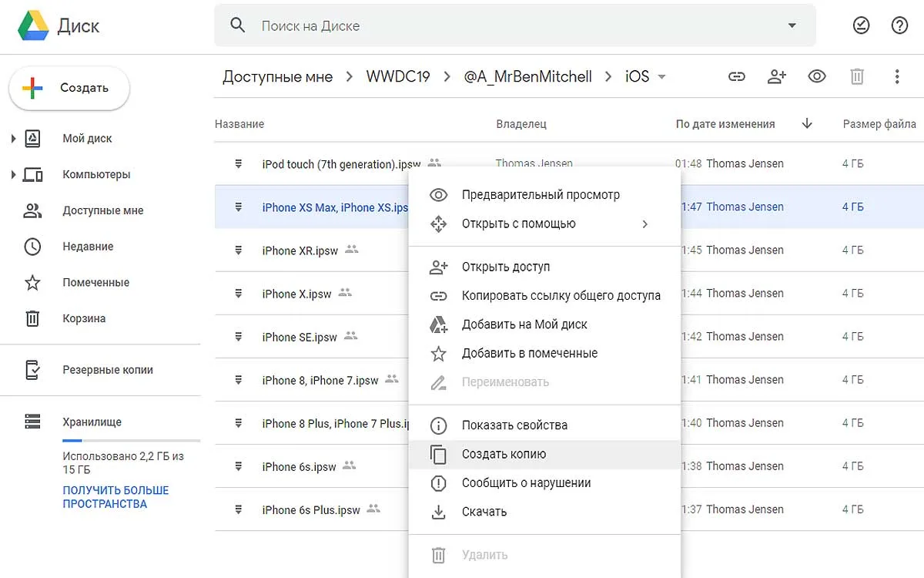Open search options dropdown arrow
Image resolution: width=924 pixels, height=578 pixels.
(x=792, y=25)
